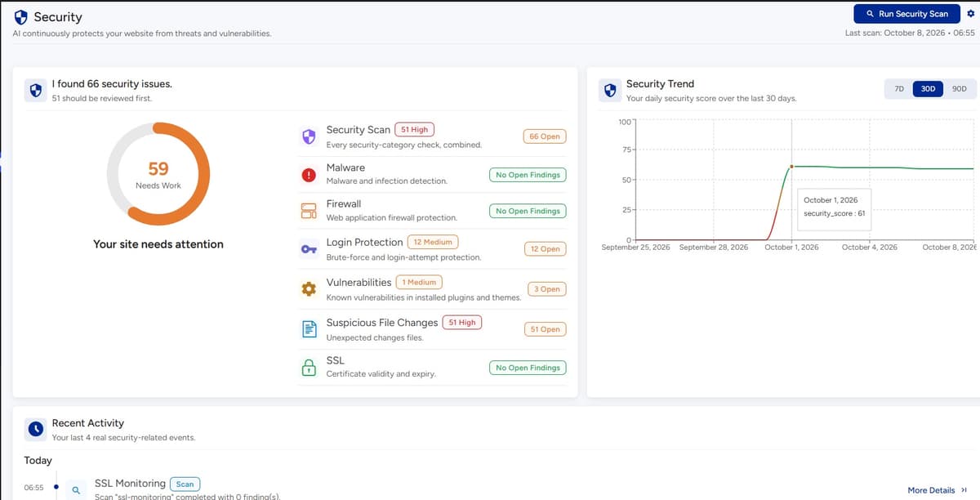Click 51 High tag on Suspicious File Changes

(x=462, y=322)
